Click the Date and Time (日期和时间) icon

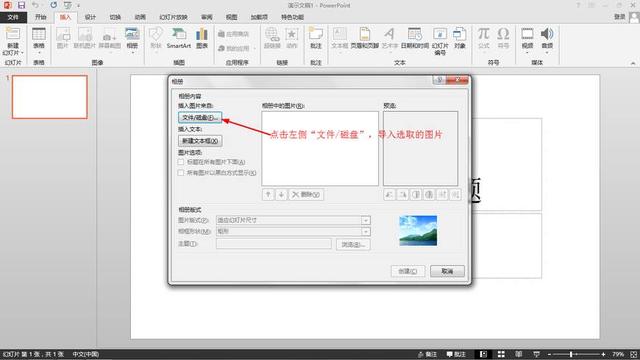tap(415, 38)
